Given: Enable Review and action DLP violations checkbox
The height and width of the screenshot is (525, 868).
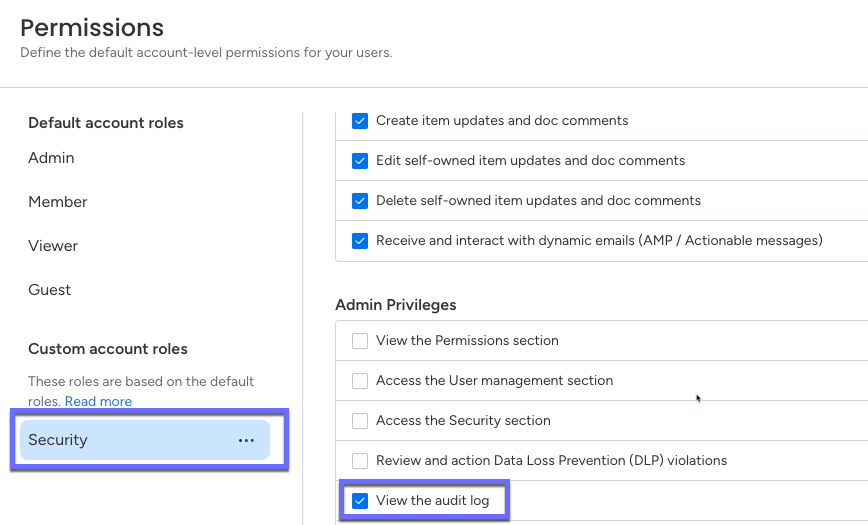Looking at the screenshot, I should click(x=360, y=461).
